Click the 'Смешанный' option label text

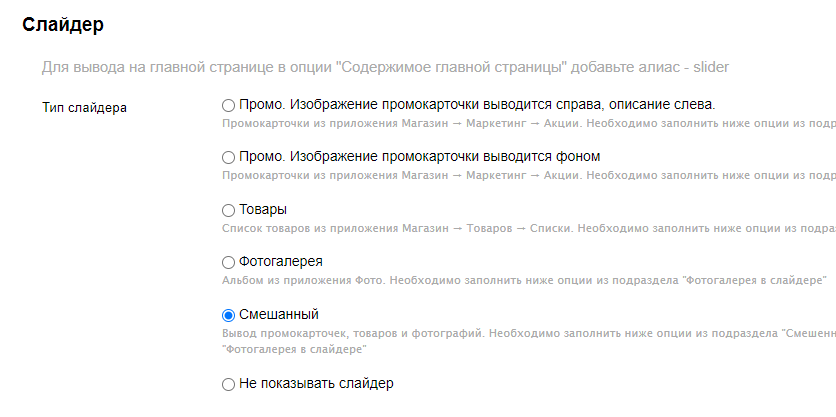[279, 315]
